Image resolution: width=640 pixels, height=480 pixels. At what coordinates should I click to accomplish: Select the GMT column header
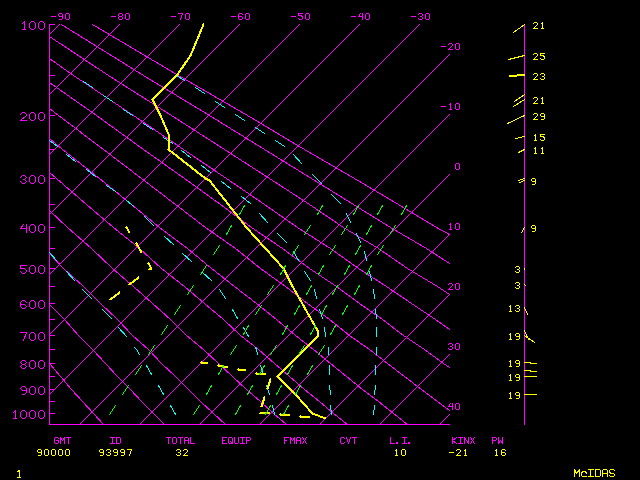(x=61, y=440)
